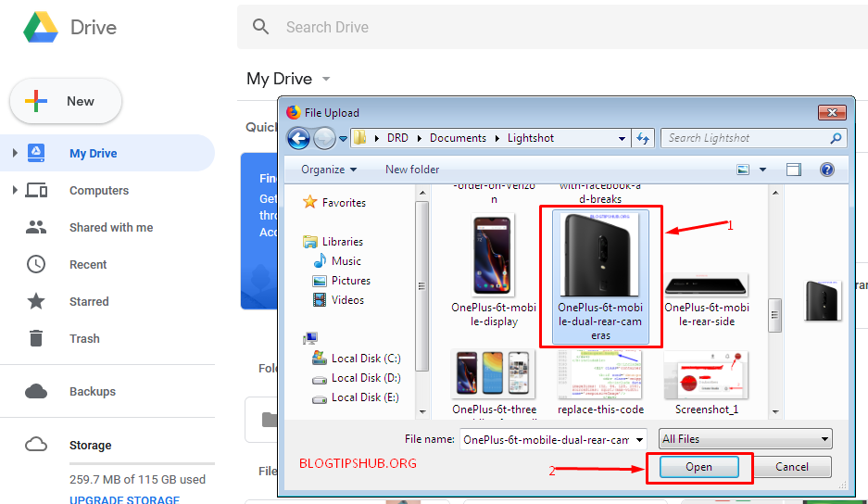The image size is (868, 504).
Task: Open Recent in the Drive sidebar
Action: click(x=88, y=265)
